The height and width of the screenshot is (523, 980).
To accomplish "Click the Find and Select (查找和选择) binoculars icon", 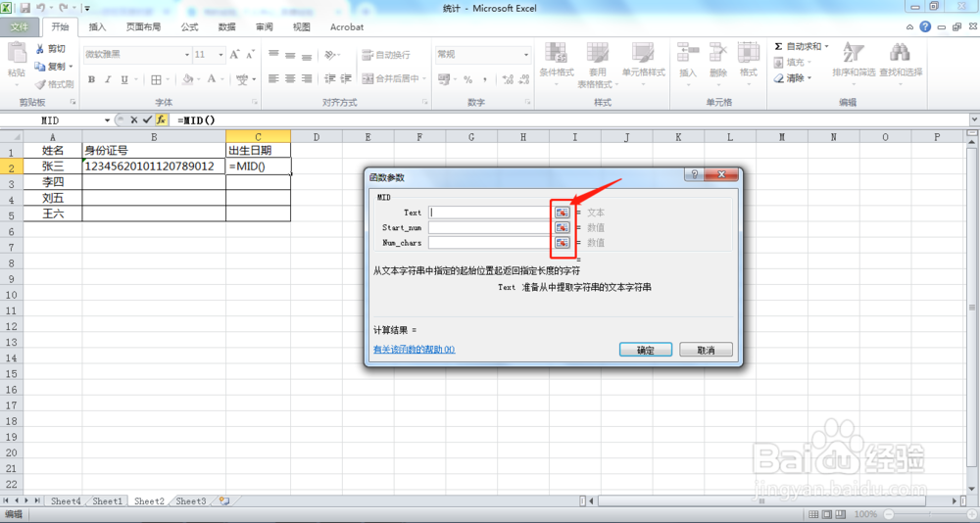I will (900, 53).
